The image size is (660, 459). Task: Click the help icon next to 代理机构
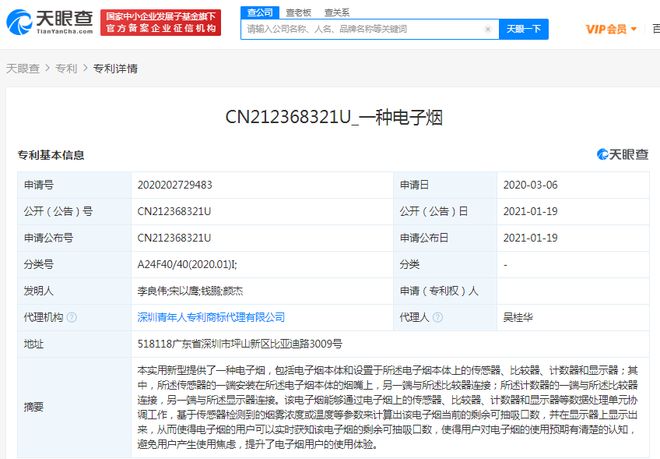point(72,317)
